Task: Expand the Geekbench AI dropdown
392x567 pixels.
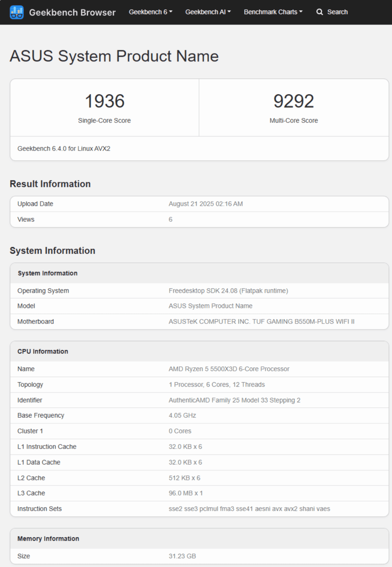Action: click(x=208, y=12)
